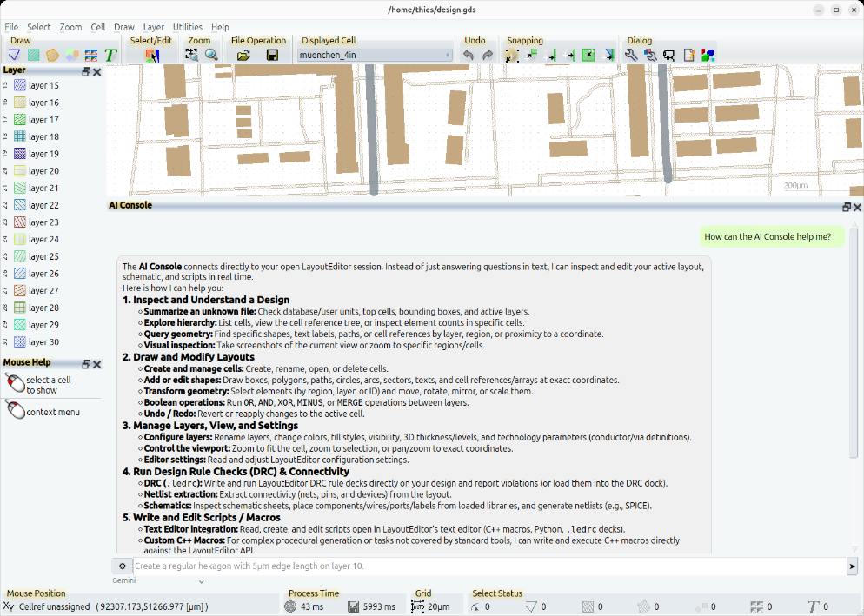Toggle snap-to-edge snapping (third icon)
Image resolution: width=864 pixels, height=616 pixels.
coord(550,55)
